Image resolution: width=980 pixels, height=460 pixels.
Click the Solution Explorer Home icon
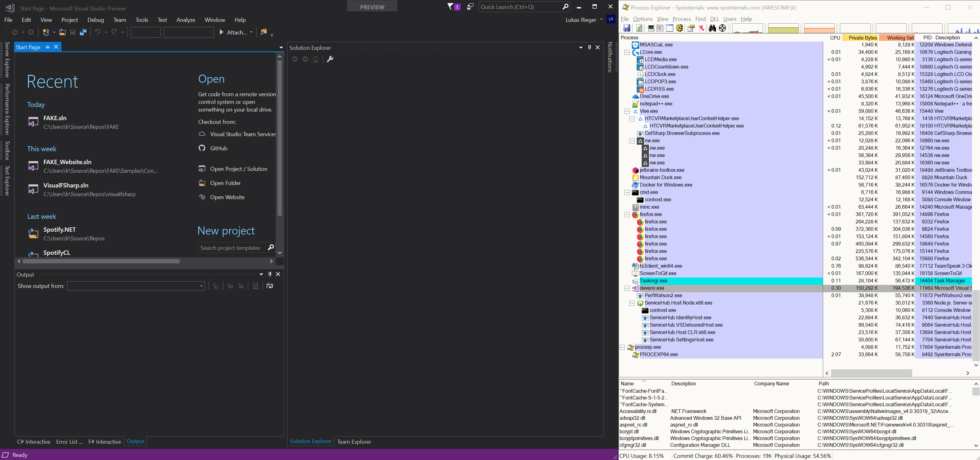tap(316, 59)
